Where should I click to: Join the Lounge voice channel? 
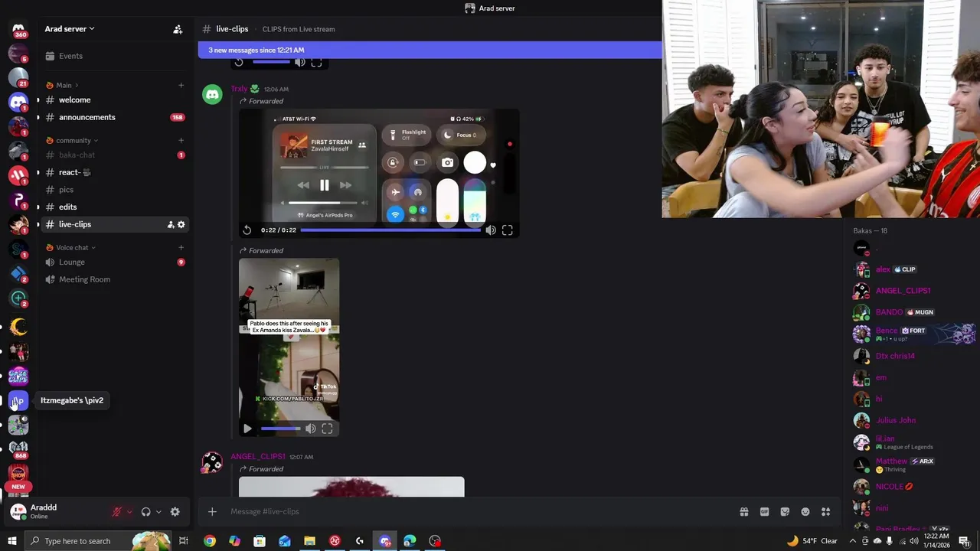coord(115,262)
